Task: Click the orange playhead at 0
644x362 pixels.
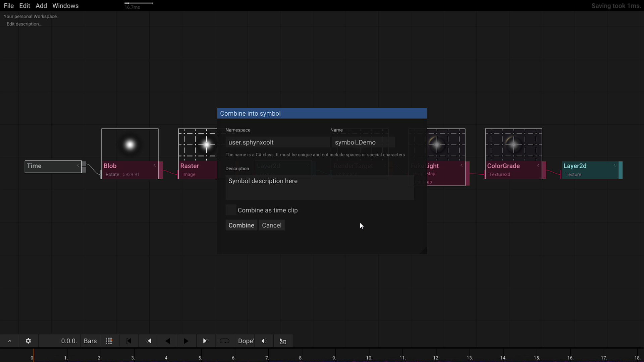Action: point(34,355)
